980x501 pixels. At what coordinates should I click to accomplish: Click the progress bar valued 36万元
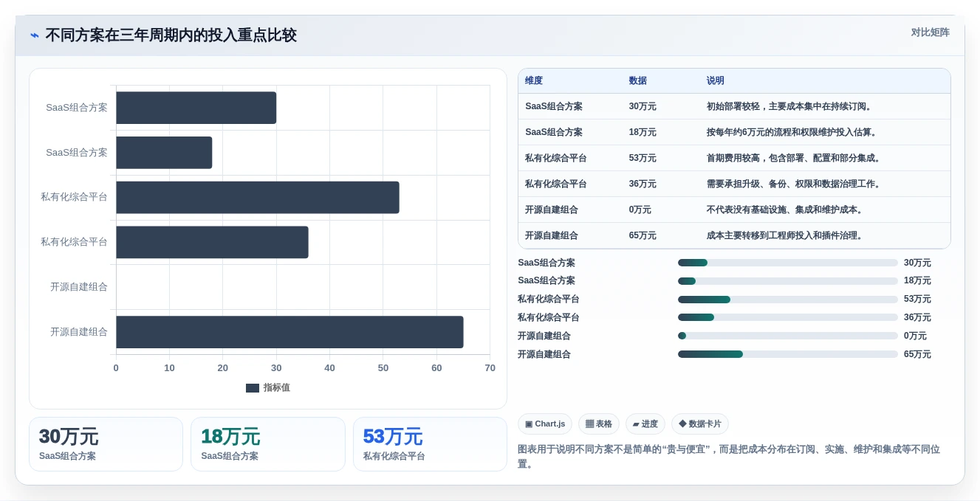[788, 317]
